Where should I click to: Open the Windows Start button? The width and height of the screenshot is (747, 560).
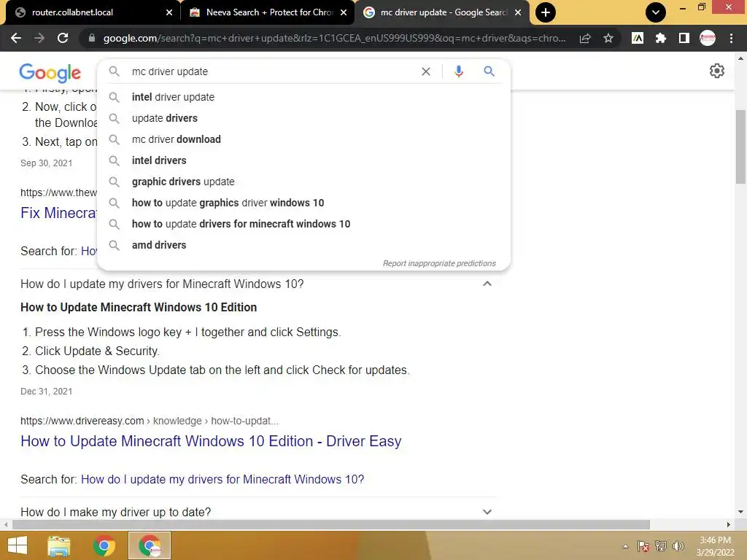pos(18,545)
